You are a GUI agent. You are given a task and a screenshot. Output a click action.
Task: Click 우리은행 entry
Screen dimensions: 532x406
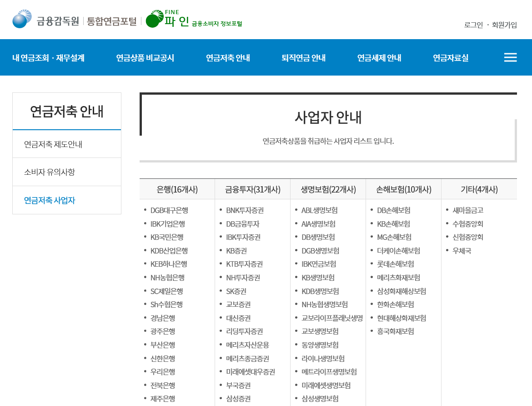[x=163, y=372]
